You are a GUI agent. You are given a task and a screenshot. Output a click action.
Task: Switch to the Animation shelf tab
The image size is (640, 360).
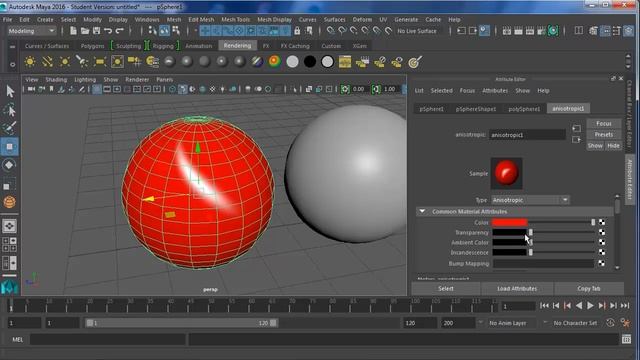coord(198,46)
